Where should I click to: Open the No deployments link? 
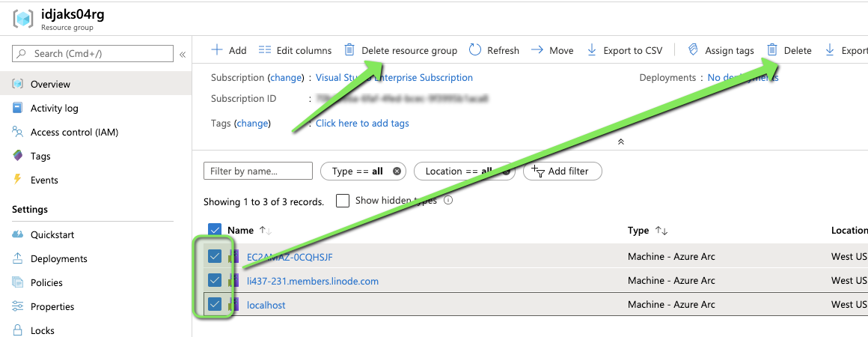tap(743, 78)
